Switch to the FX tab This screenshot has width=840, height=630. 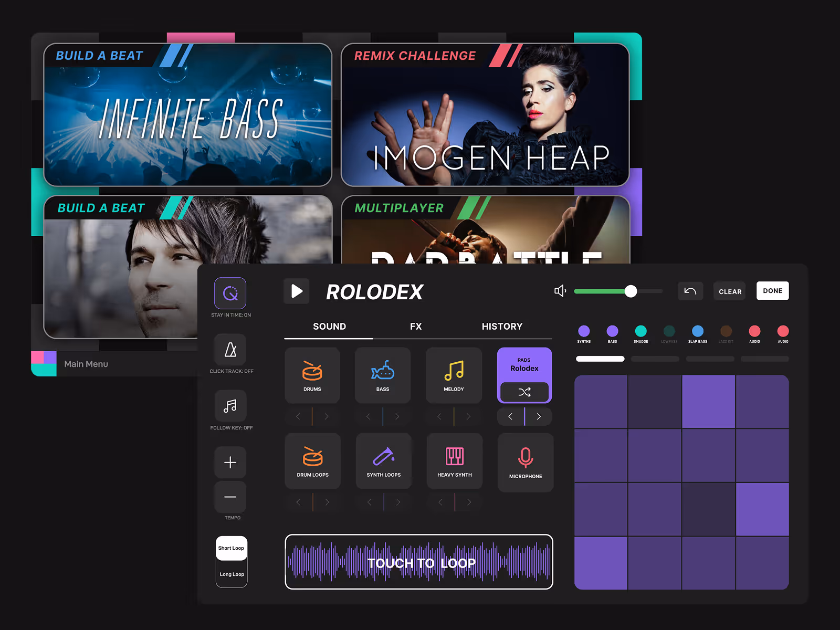click(416, 327)
